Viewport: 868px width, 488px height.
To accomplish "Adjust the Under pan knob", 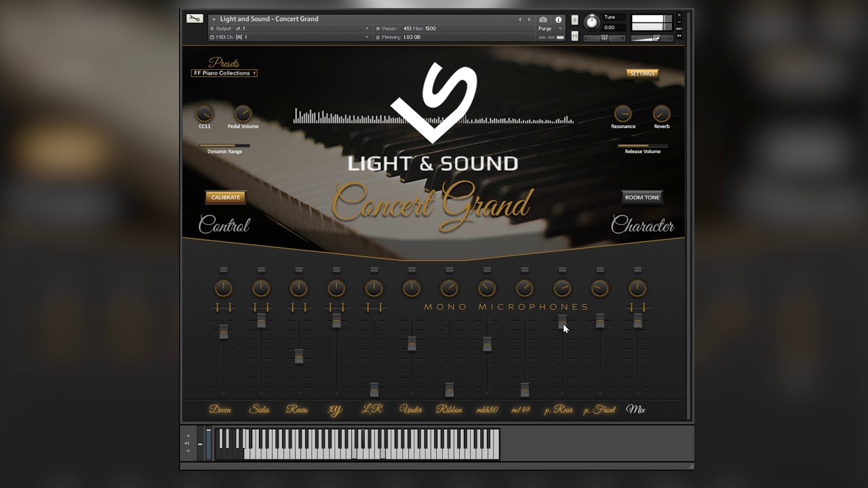I will pyautogui.click(x=412, y=288).
